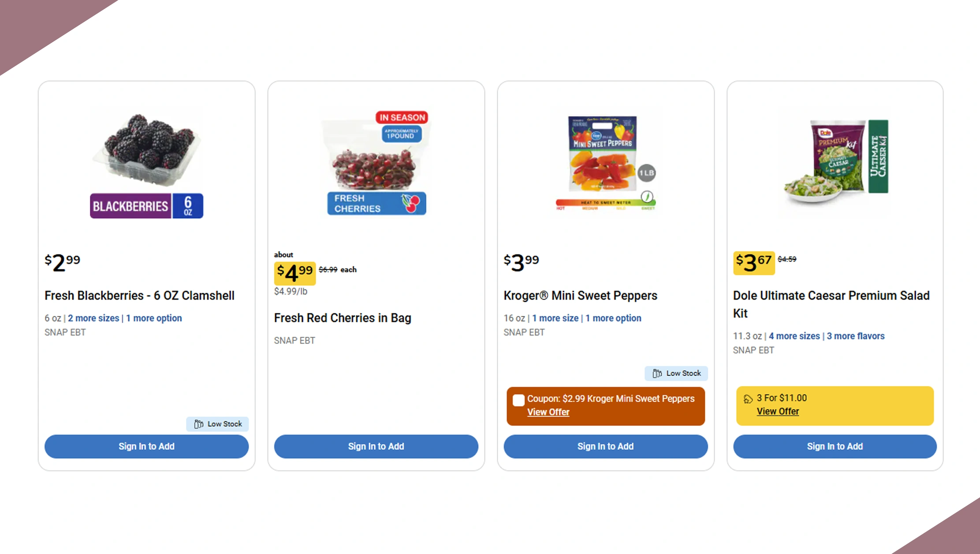
Task: Expand '3 more flavors' for Dole Salad Kit
Action: [855, 336]
